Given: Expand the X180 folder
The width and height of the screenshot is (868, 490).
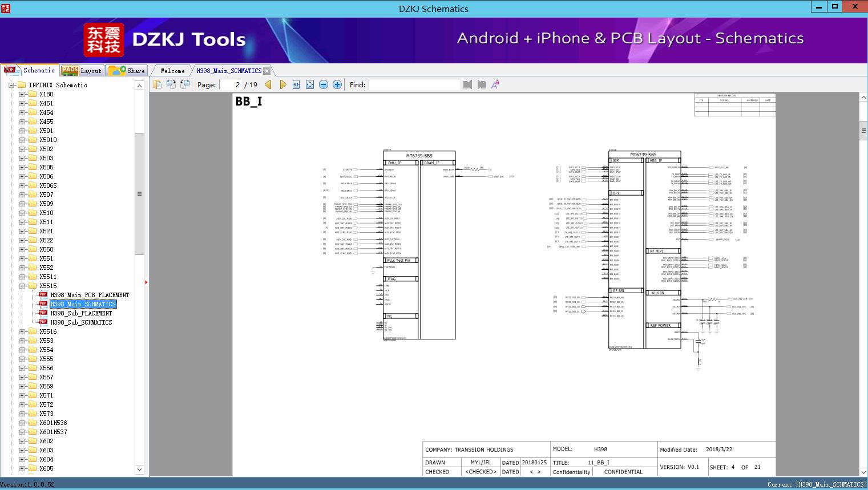Looking at the screenshot, I should point(22,94).
